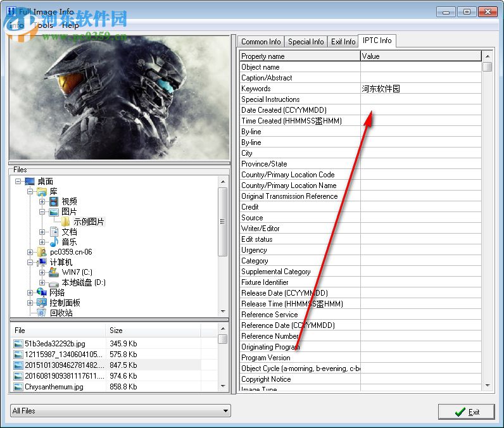Expand the 音乐 tree node
This screenshot has width=504, height=428.
point(42,242)
